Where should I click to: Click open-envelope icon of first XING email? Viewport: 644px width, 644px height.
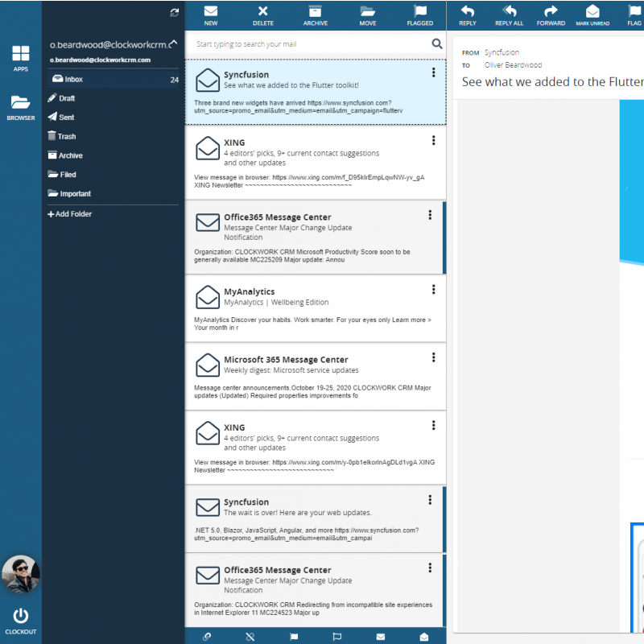208,148
